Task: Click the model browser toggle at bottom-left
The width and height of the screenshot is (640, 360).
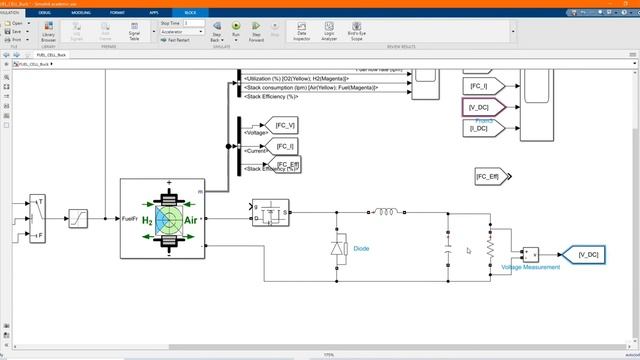Action: point(6,345)
